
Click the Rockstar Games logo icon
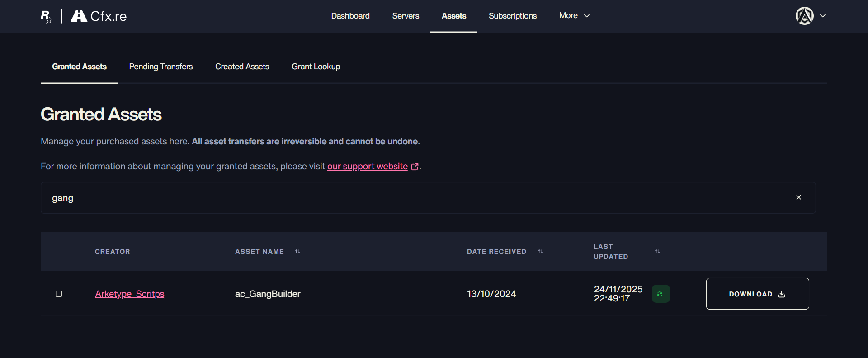[x=47, y=16]
